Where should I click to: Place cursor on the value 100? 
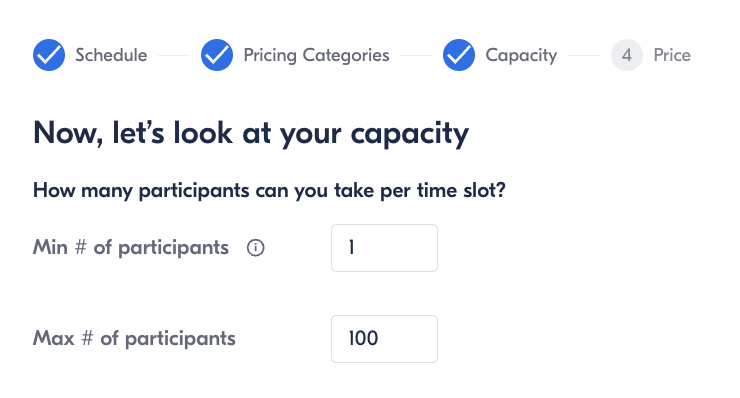point(363,339)
